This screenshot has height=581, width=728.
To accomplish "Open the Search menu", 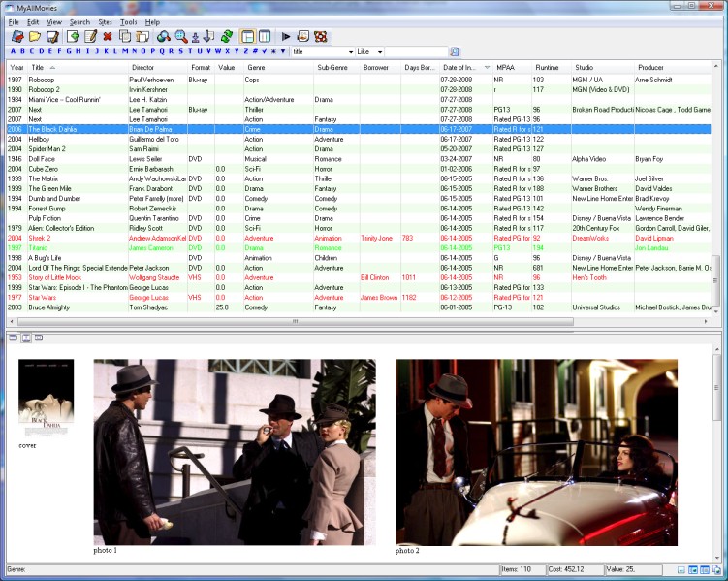I will pyautogui.click(x=79, y=22).
